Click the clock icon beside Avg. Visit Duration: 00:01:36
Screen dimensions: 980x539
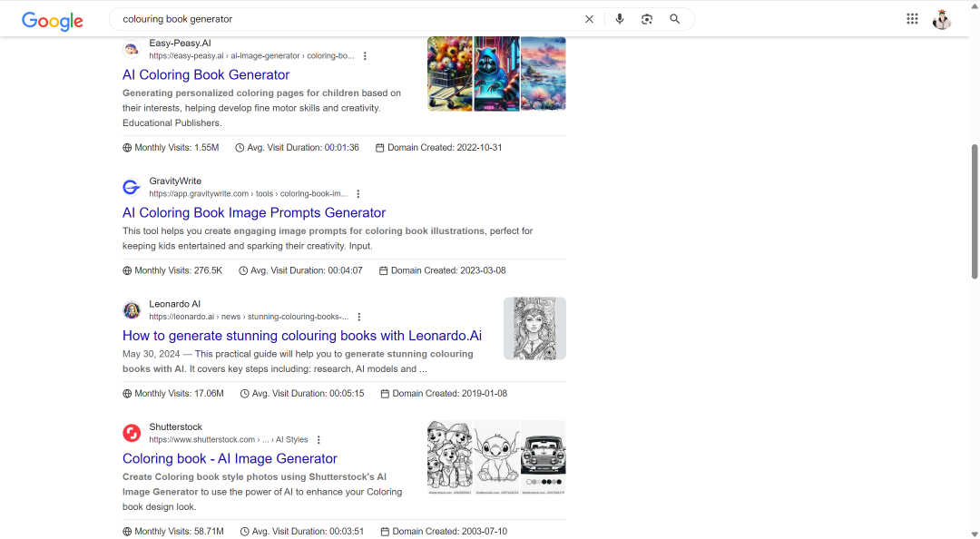[240, 148]
